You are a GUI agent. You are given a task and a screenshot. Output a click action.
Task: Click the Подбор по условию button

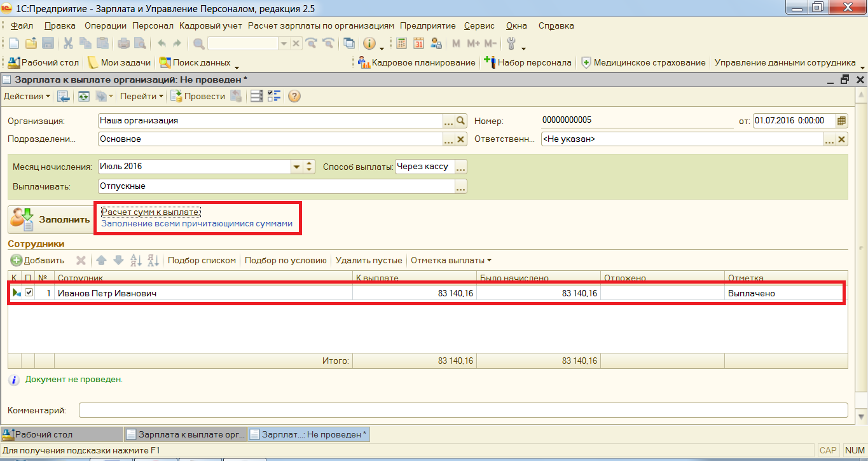[286, 260]
